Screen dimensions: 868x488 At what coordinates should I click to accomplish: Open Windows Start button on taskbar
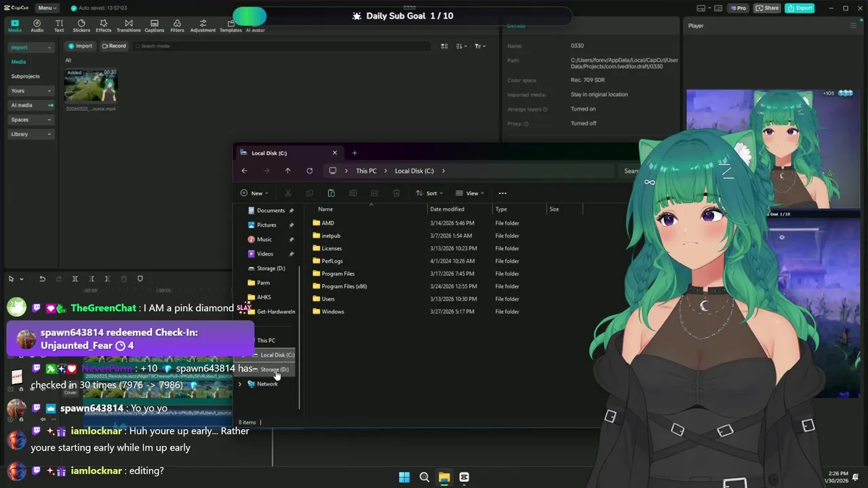click(404, 477)
